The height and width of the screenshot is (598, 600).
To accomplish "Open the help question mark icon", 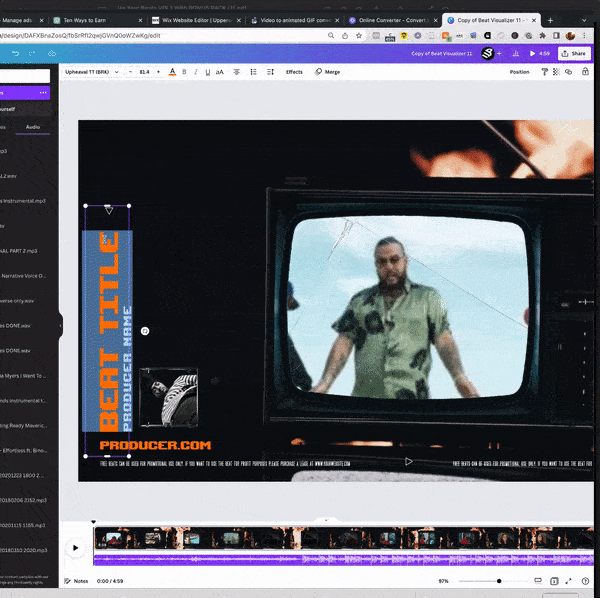I will click(x=585, y=581).
